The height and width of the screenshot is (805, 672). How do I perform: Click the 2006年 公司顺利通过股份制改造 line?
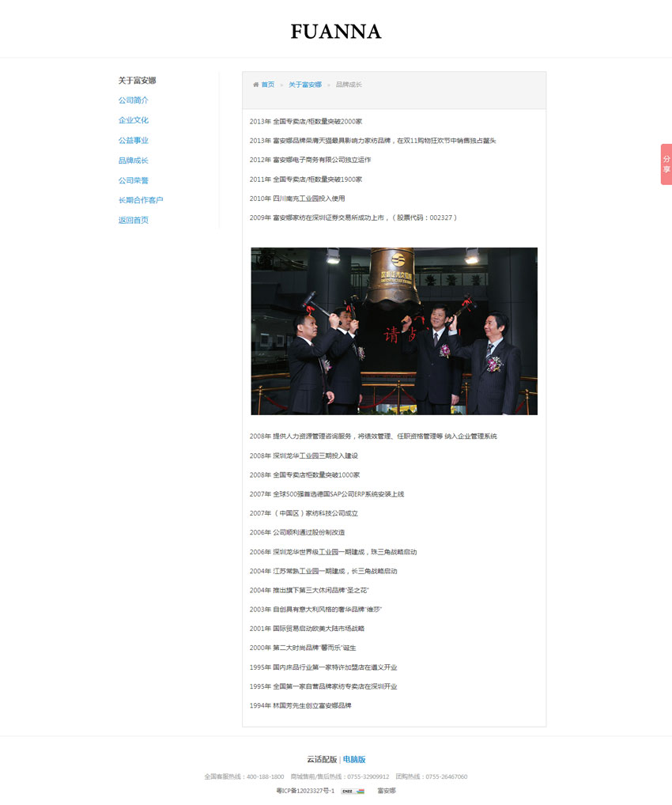pos(297,533)
